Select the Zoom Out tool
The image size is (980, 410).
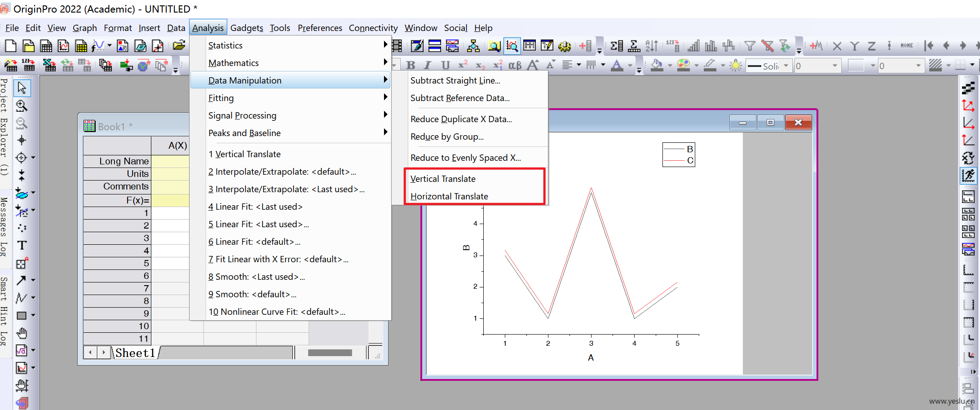[21, 123]
